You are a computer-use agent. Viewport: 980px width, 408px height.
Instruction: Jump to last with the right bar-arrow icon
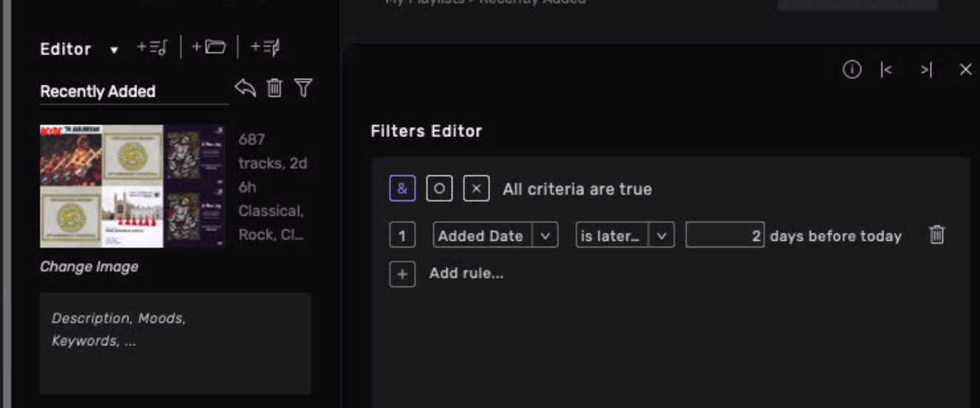(x=926, y=70)
